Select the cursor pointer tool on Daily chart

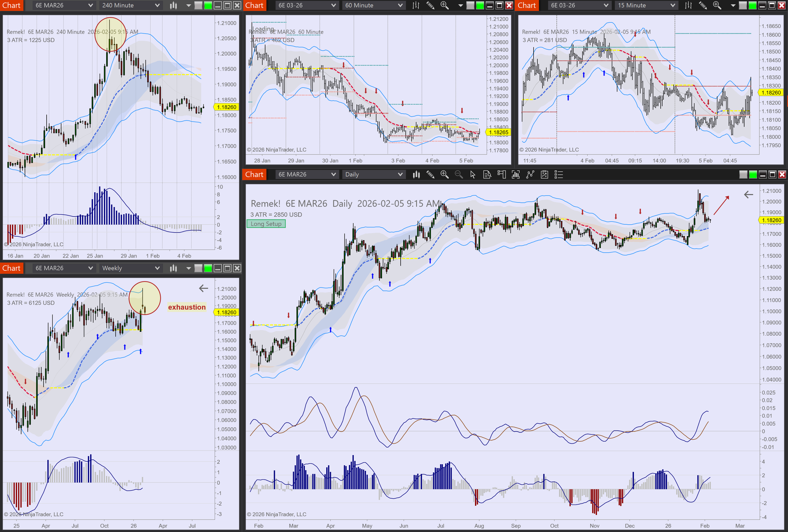point(473,175)
